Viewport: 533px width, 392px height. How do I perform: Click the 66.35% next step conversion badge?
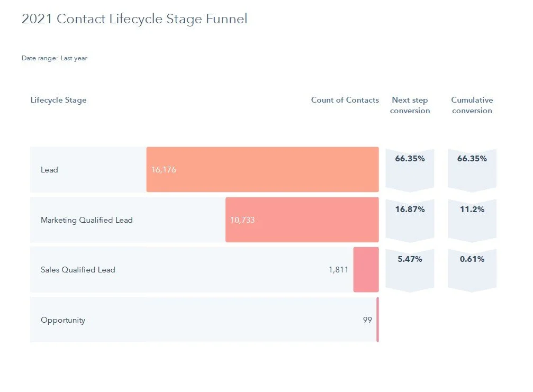(x=410, y=168)
